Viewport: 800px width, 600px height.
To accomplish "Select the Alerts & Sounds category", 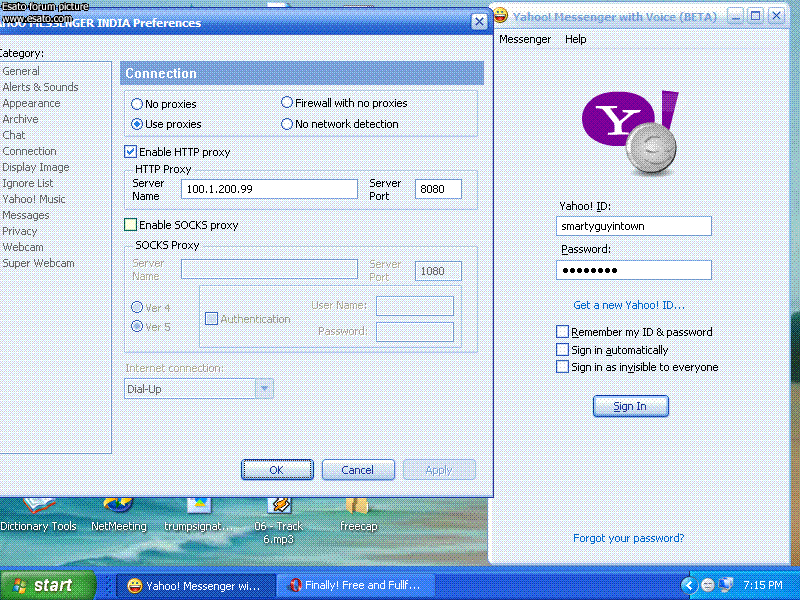I will coord(40,87).
